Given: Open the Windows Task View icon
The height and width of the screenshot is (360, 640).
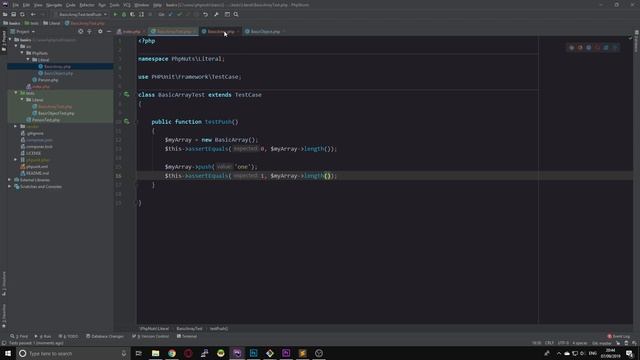Looking at the screenshot, I should pos(139,353).
